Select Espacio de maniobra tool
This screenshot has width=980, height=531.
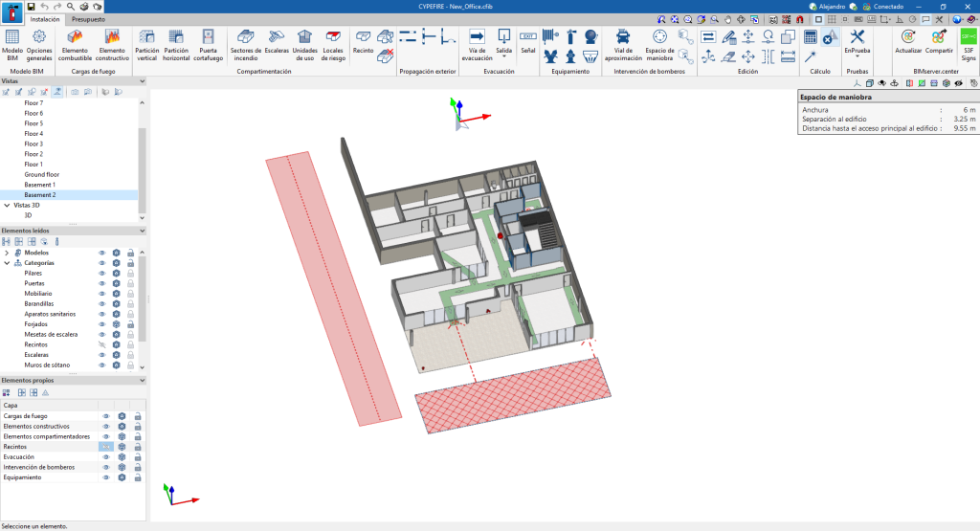tap(659, 45)
